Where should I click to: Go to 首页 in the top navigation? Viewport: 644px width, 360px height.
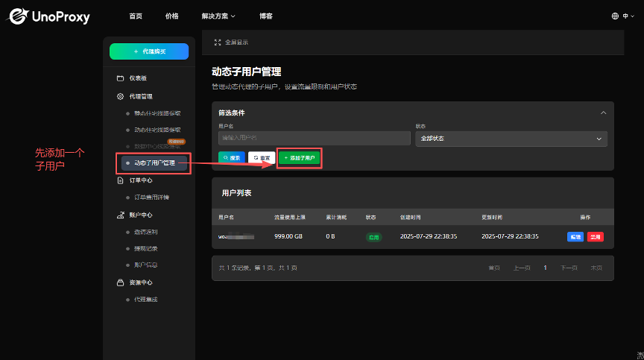pyautogui.click(x=135, y=16)
